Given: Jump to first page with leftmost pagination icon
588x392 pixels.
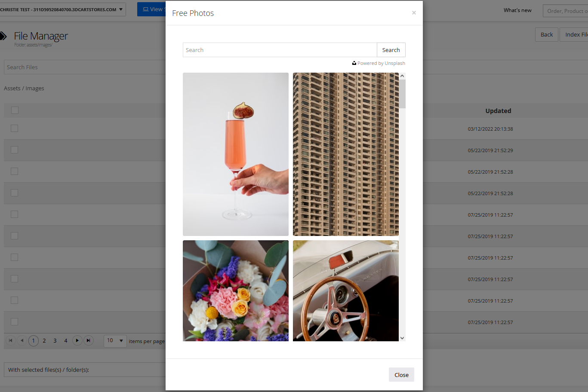Looking at the screenshot, I should click(x=10, y=340).
